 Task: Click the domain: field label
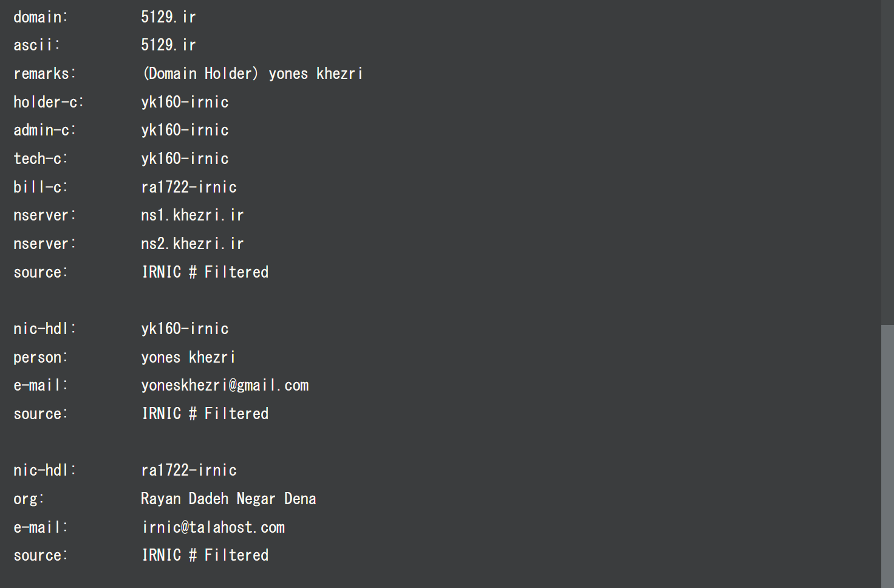(x=41, y=17)
